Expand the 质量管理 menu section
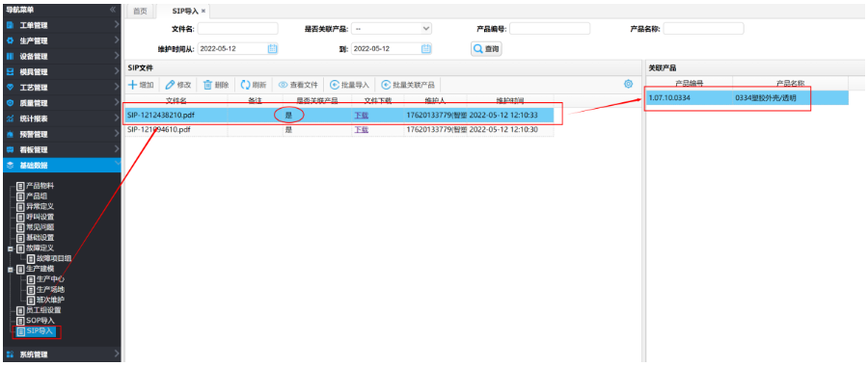Viewport: 868px width, 366px height. point(61,103)
